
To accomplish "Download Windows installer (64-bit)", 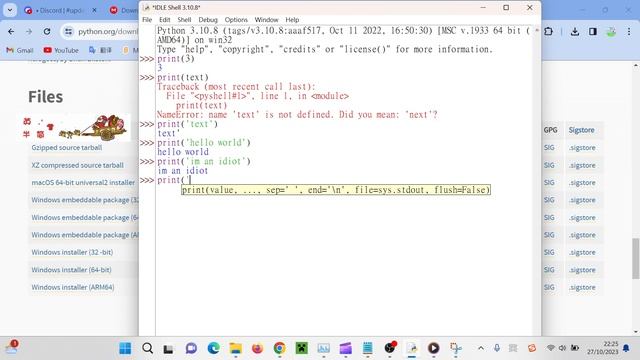I will click(71, 270).
